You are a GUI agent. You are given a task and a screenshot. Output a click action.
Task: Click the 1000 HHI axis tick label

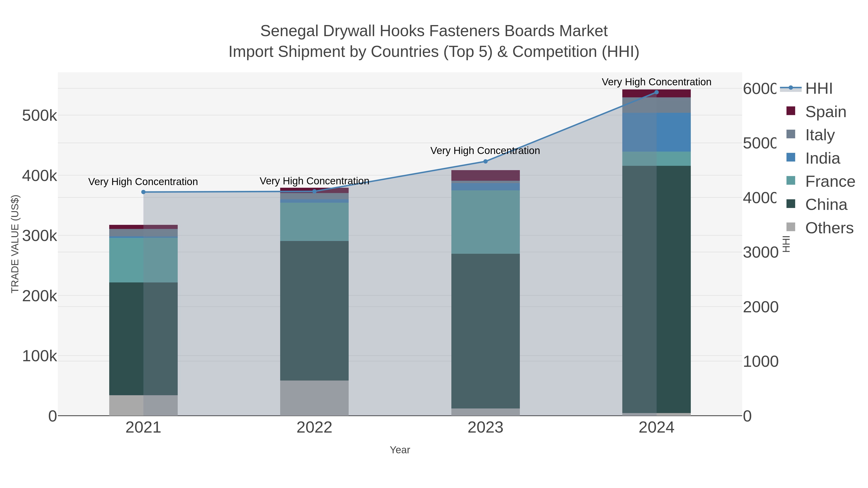[x=761, y=361]
